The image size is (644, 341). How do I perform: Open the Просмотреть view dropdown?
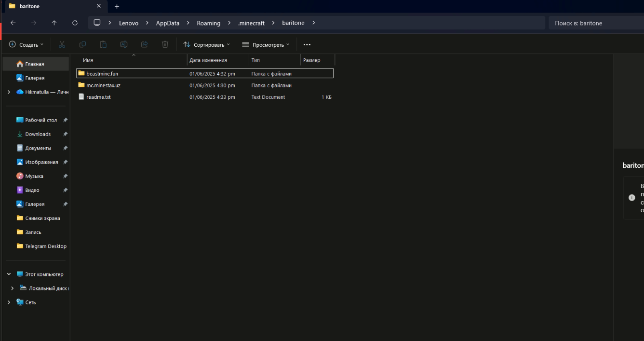click(266, 44)
